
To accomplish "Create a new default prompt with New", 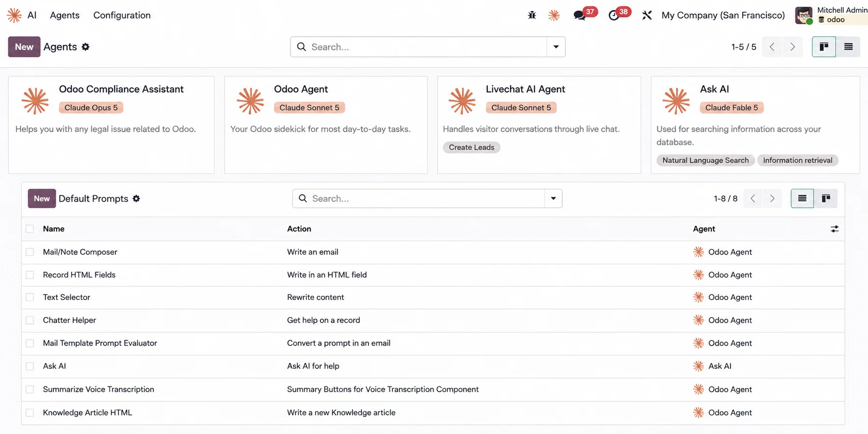I will pyautogui.click(x=42, y=199).
